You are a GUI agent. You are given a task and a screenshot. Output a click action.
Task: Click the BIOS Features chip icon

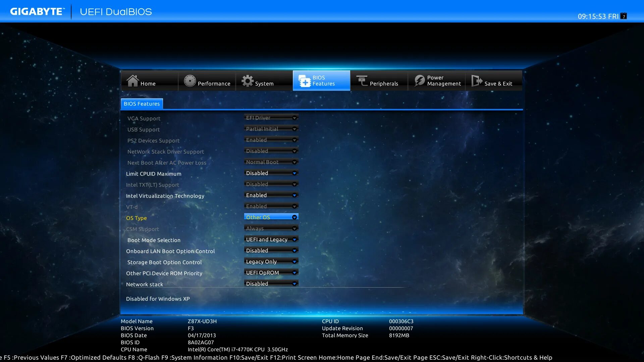click(x=305, y=81)
